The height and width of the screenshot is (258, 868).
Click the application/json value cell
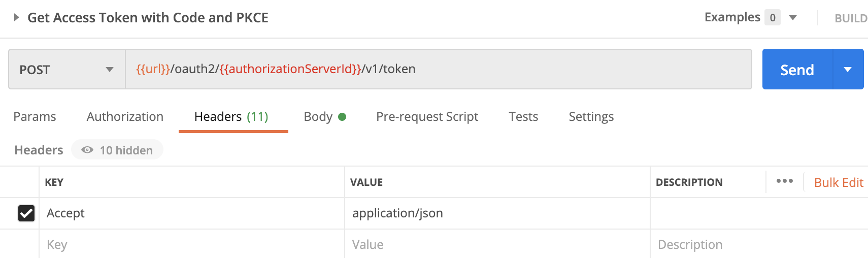pos(497,213)
